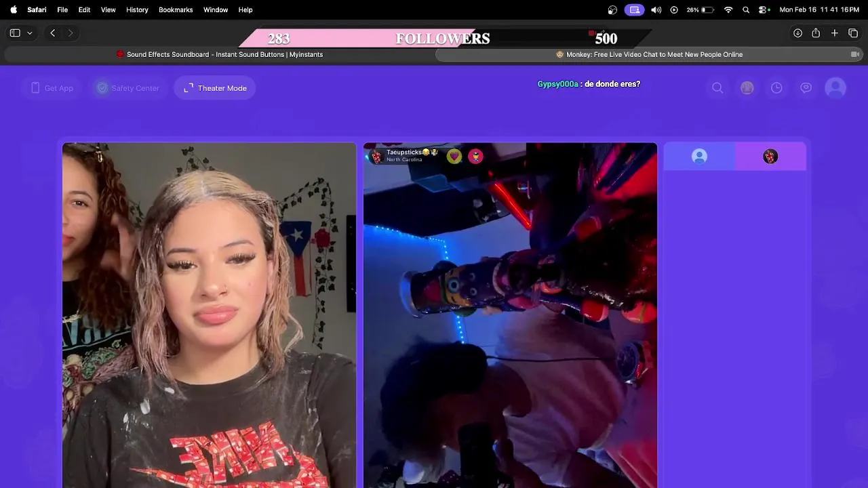Screen dimensions: 868x488
Task: Show the Safari tab overview
Action: [x=853, y=33]
